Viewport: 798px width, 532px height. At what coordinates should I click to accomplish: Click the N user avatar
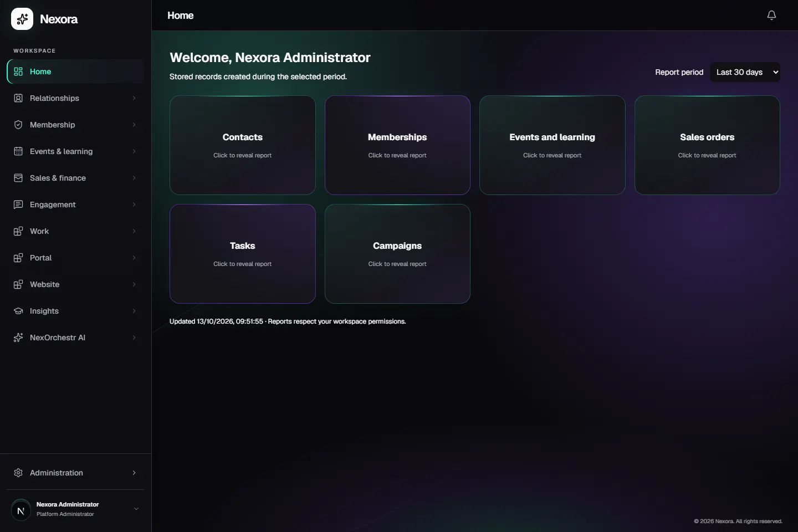21,510
